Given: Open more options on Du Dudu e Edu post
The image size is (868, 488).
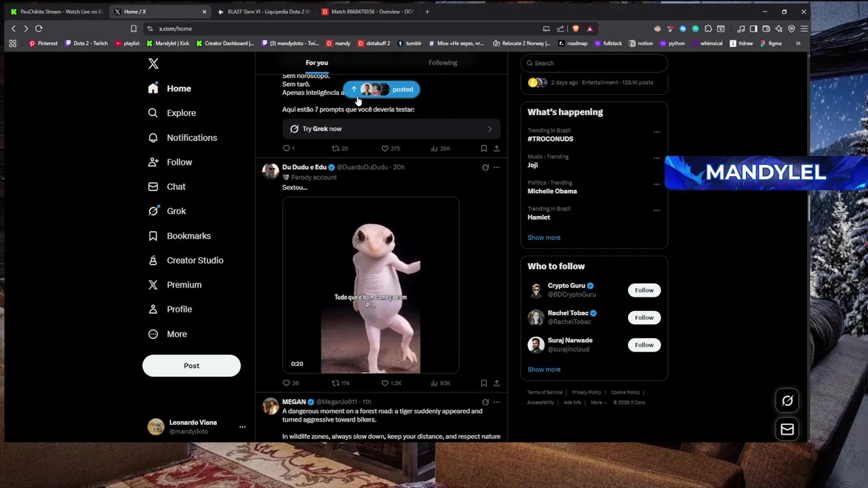Looking at the screenshot, I should (x=496, y=167).
